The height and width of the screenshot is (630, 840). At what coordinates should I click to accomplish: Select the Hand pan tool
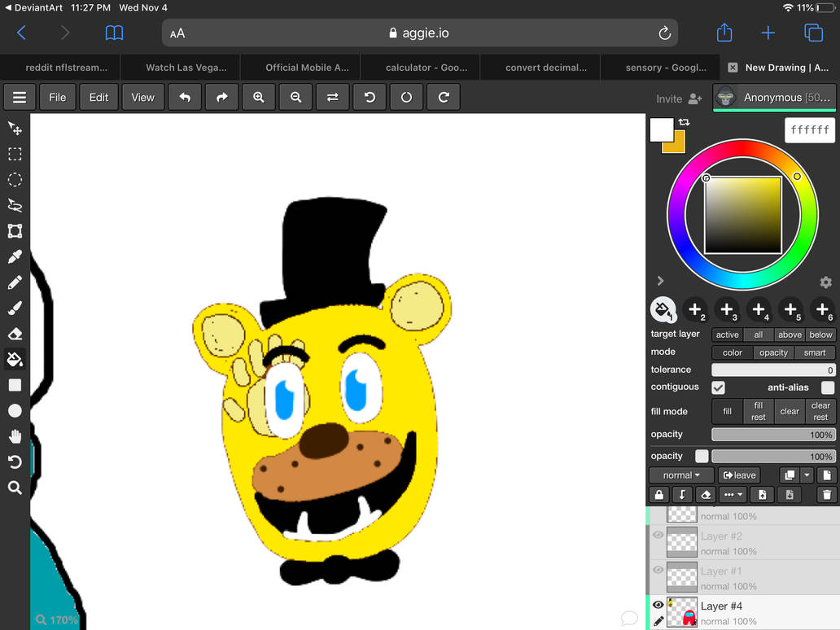coord(15,436)
